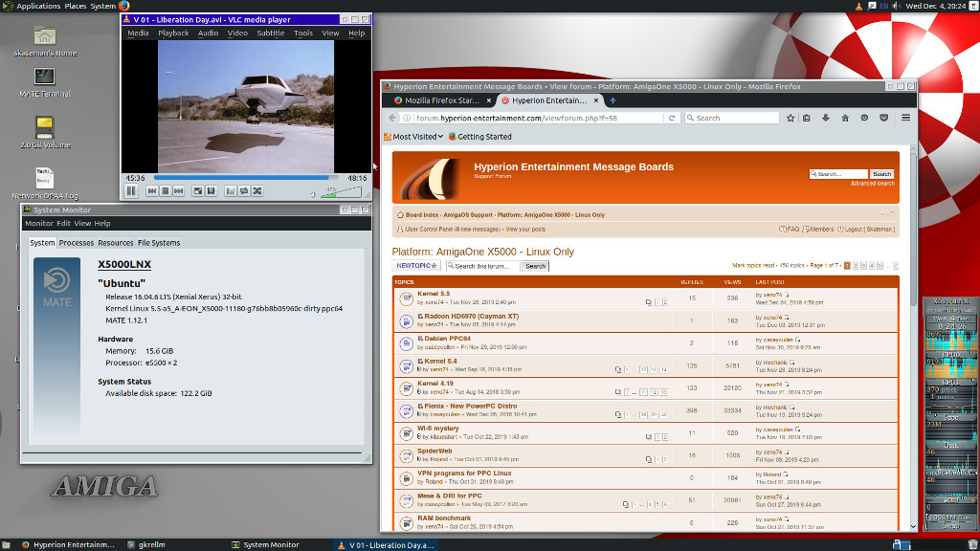The width and height of the screenshot is (980, 551).
Task: Pause playback in VLC media player
Action: pos(131,191)
